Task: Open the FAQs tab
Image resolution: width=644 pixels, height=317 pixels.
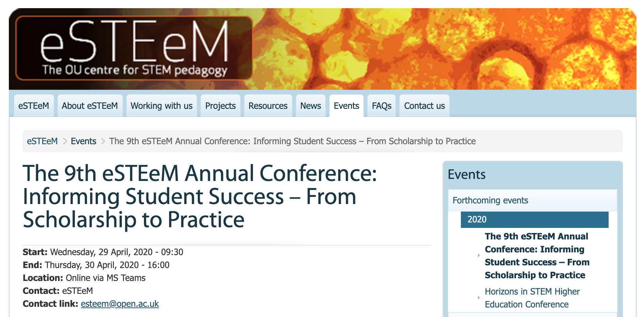Action: point(382,106)
